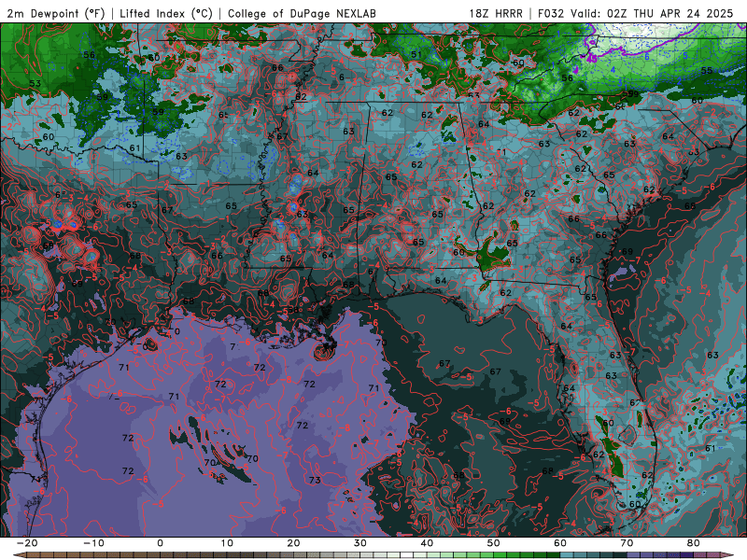Click the "-10" label on the color scale

[x=93, y=543]
